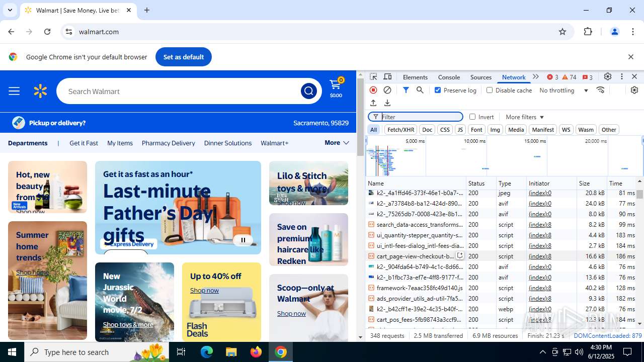Screen dimensions: 644x362
Task: Show hidden system tray icons
Action: [542, 352]
